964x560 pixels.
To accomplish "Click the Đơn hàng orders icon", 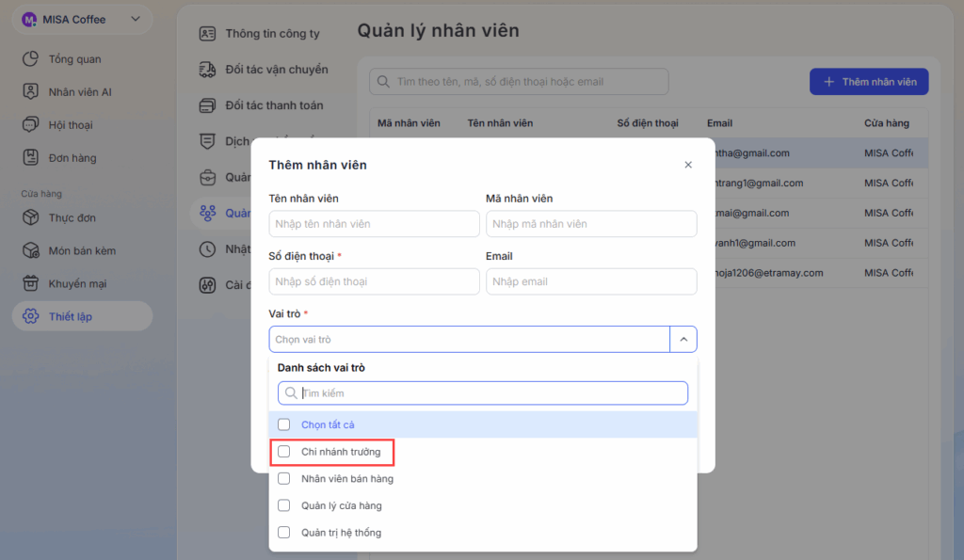I will [30, 158].
